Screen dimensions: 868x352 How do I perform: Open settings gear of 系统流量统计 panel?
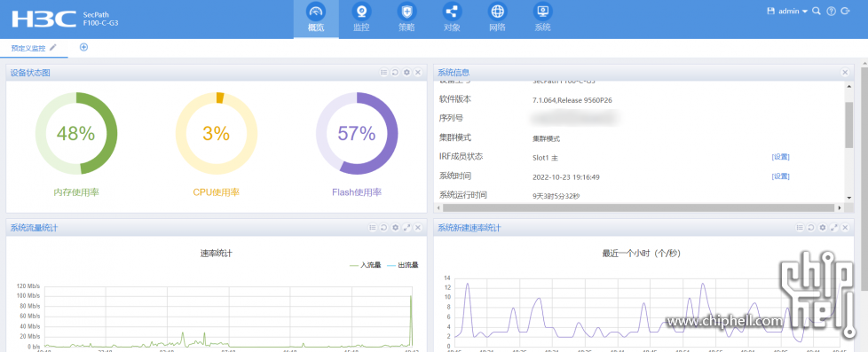click(x=395, y=228)
